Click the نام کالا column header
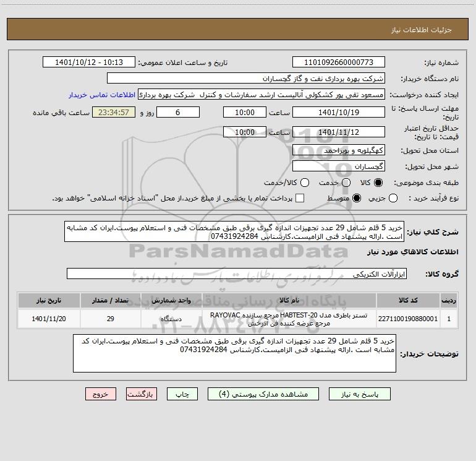The height and width of the screenshot is (461, 476). (x=289, y=300)
